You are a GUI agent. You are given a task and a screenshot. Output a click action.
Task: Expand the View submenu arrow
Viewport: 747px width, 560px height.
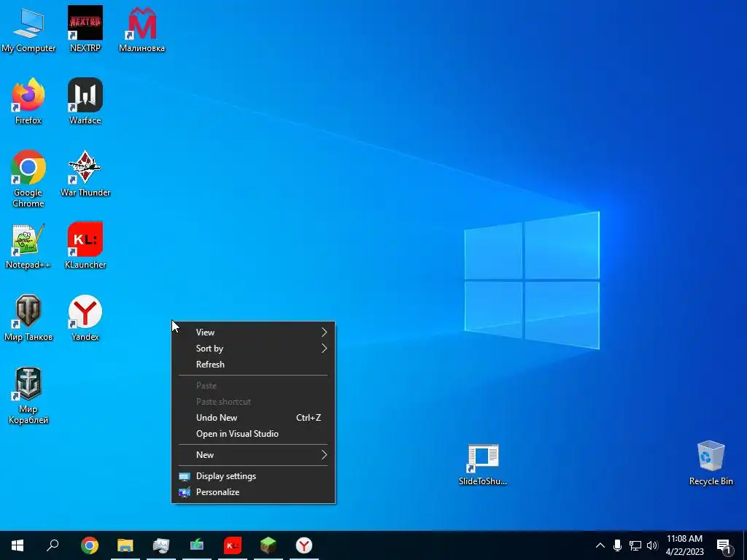tap(324, 332)
